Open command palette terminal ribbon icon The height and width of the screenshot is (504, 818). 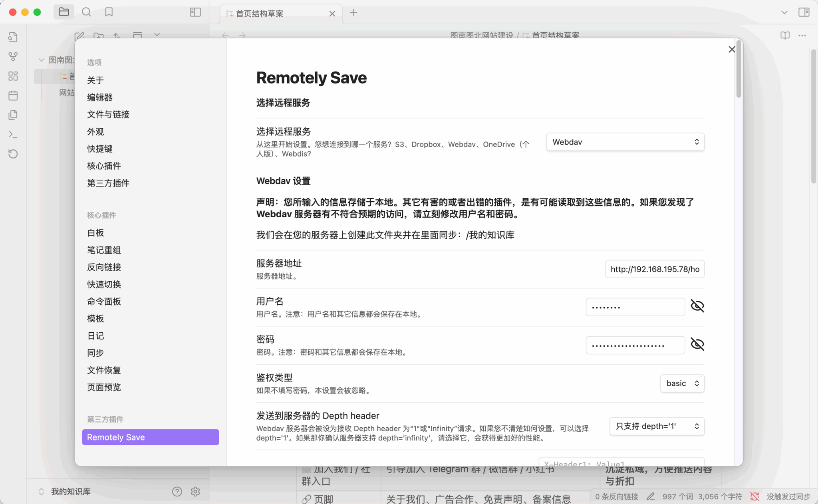coord(13,134)
